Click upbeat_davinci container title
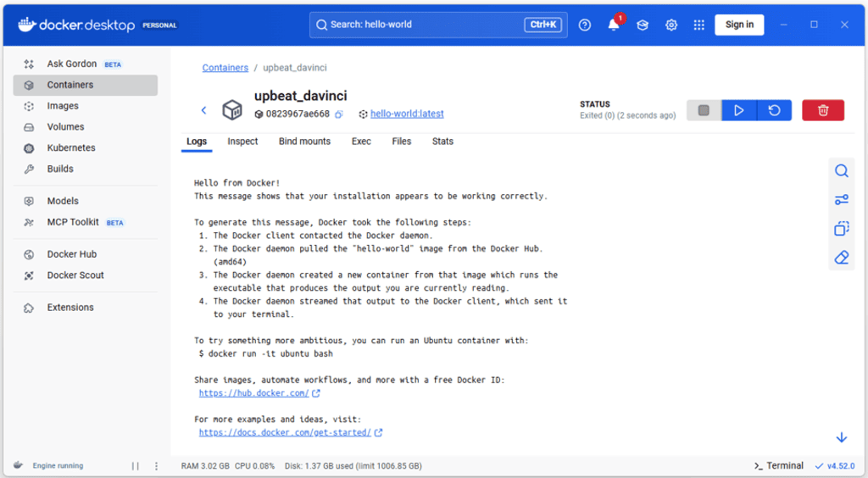 pos(301,96)
